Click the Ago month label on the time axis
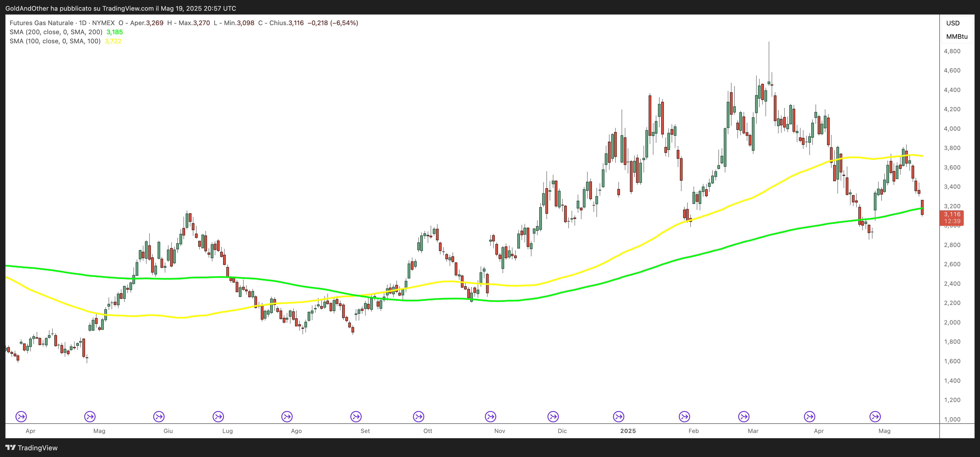 pyautogui.click(x=296, y=431)
